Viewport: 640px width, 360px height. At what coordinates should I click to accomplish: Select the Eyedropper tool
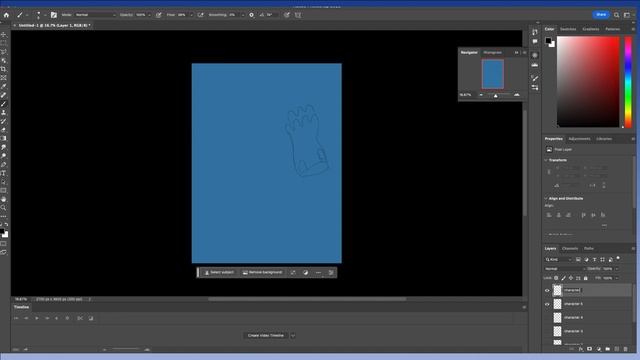coord(4,87)
